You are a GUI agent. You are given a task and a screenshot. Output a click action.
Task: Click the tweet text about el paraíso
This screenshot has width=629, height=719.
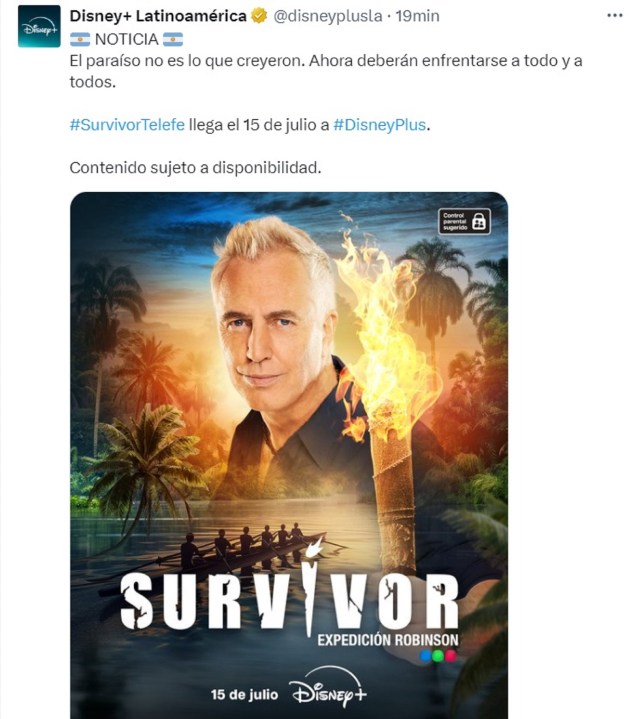[326, 71]
